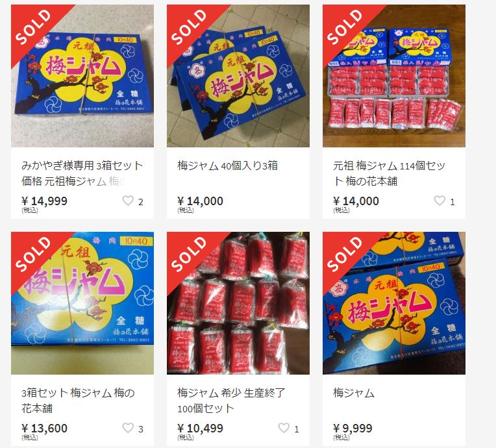The width and height of the screenshot is (496, 448).
Task: Open title 梅ジャム 希少 生産終了 100個セット
Action: pos(231,401)
